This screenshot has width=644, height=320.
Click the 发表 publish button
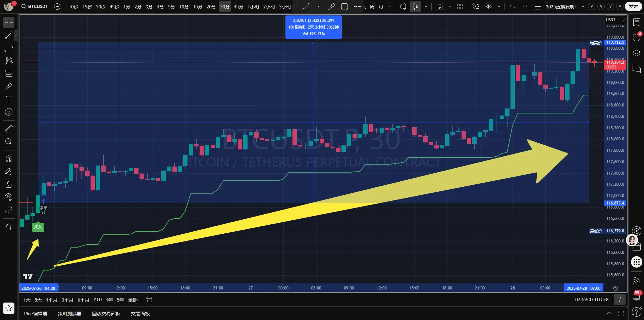(x=634, y=6)
